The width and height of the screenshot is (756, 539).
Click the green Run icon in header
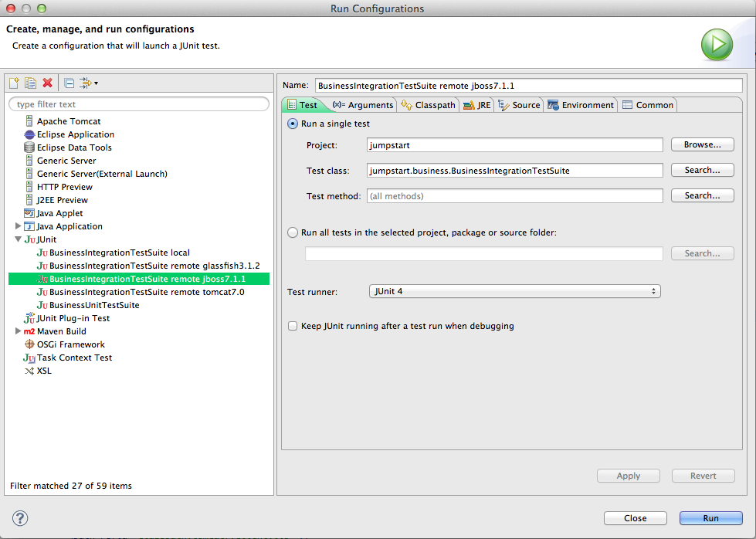click(x=717, y=44)
